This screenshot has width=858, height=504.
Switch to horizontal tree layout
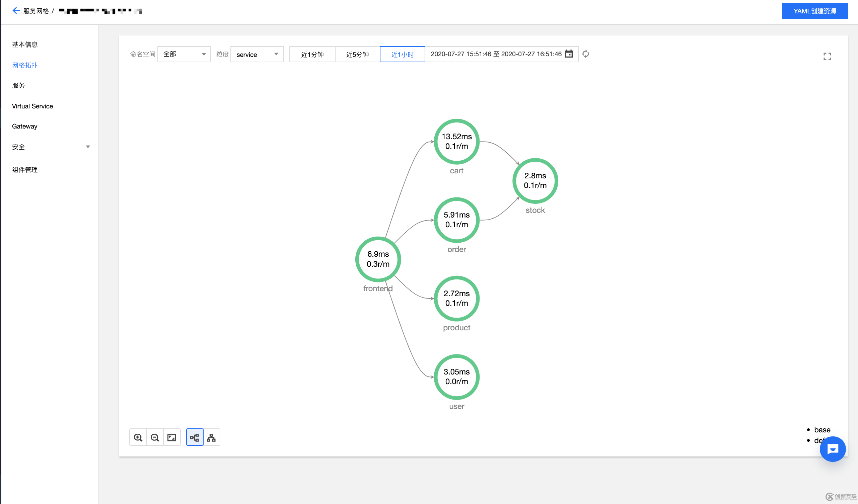click(195, 437)
